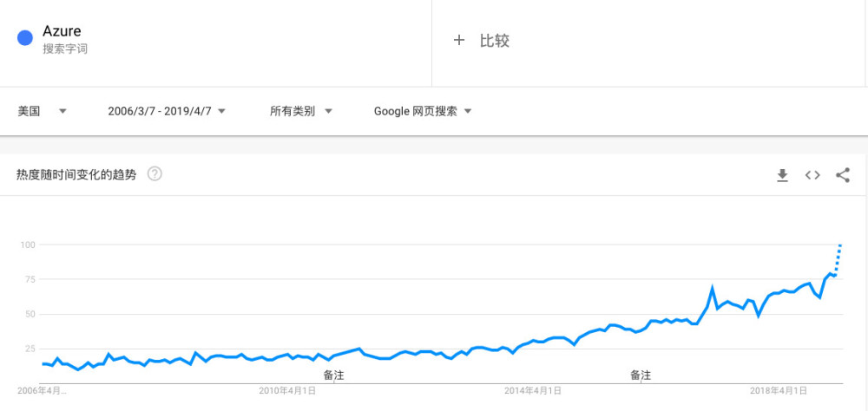Click the 搜索字词 label under Azure
Viewport: 868px width, 411px height.
(x=65, y=49)
